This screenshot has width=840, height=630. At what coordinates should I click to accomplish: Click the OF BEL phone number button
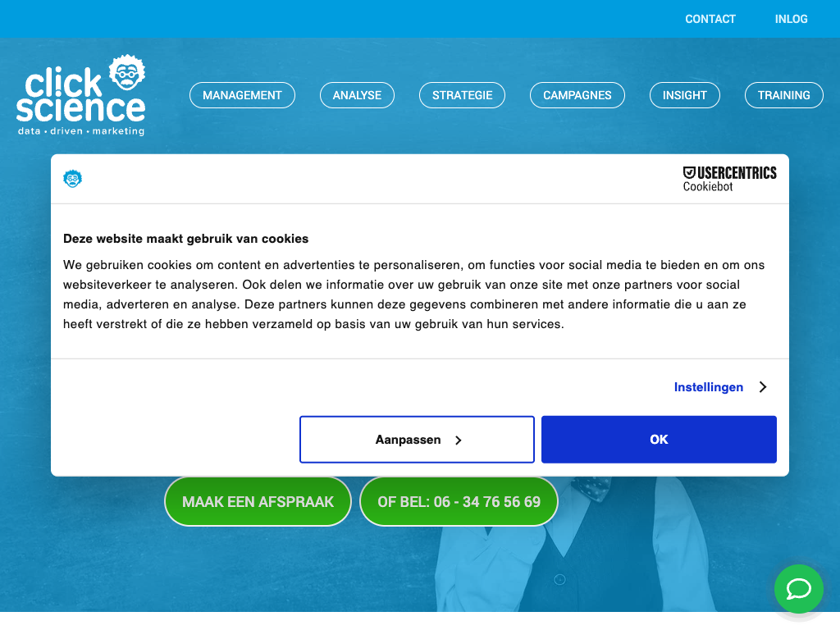coord(459,501)
